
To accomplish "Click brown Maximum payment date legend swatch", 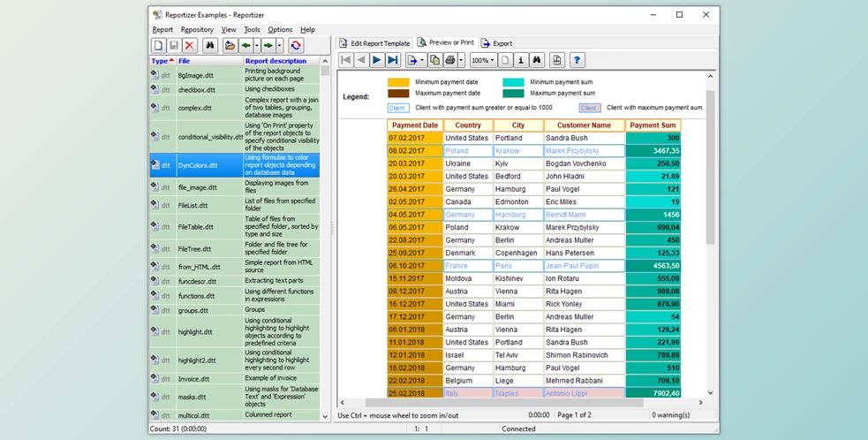I will pyautogui.click(x=398, y=94).
